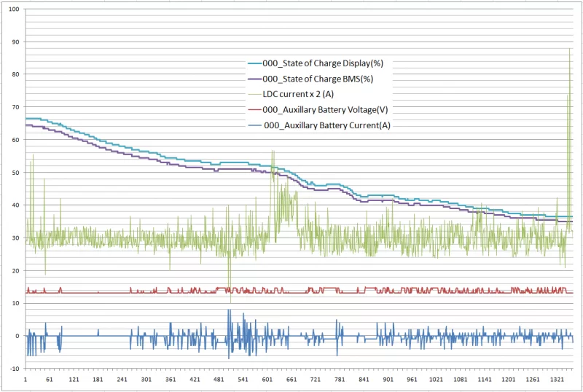This screenshot has width=583, height=392.
Task: Select the -10 label on the vertical axis
Action: pyautogui.click(x=15, y=369)
